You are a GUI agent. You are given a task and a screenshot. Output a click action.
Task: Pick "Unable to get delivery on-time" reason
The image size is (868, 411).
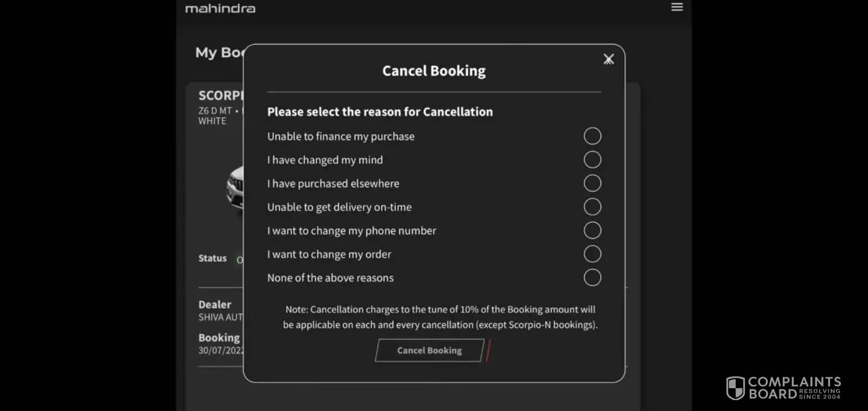click(x=592, y=207)
